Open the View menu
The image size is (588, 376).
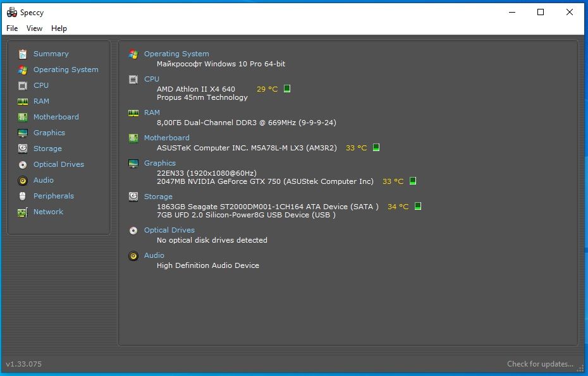pos(34,28)
